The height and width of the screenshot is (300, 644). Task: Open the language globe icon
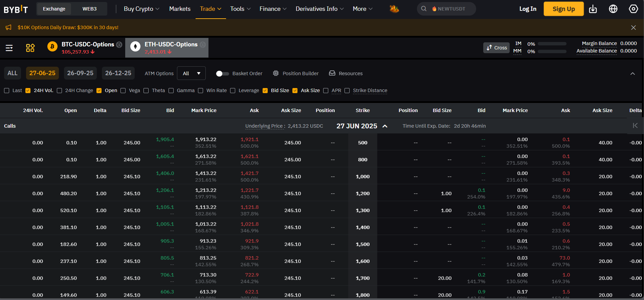[x=613, y=9]
